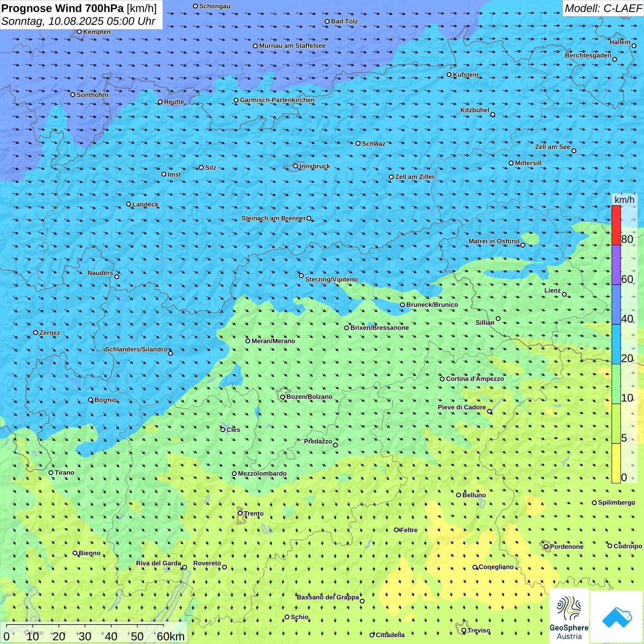Click the 'Pordenone' label

[567, 546]
